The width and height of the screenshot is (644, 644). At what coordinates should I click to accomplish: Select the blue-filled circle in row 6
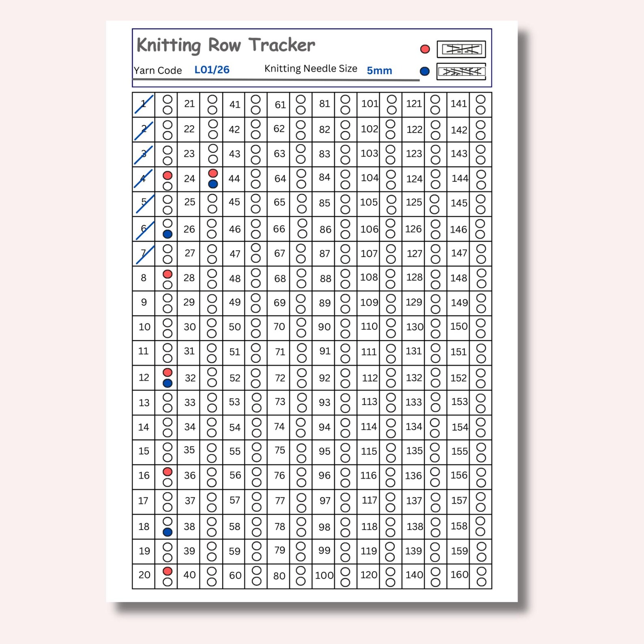tap(167, 234)
